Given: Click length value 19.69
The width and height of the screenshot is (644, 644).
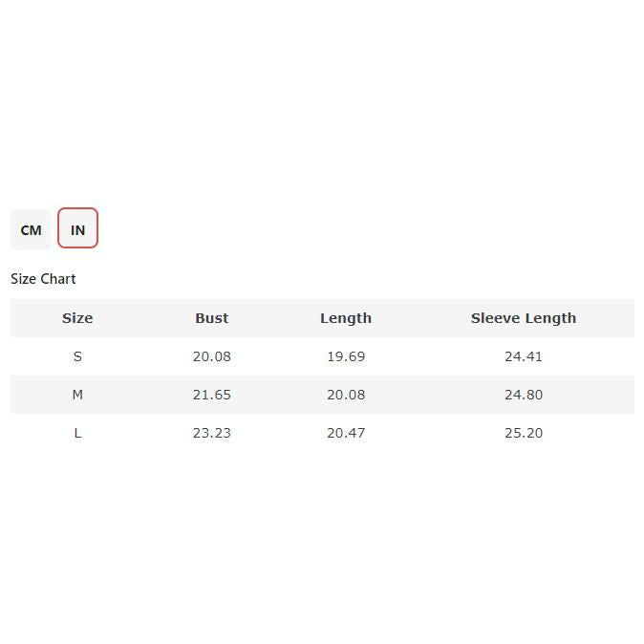Looking at the screenshot, I should pos(346,356).
